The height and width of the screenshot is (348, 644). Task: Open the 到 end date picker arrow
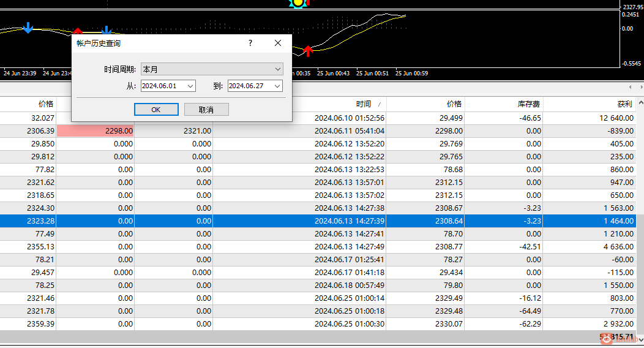277,86
